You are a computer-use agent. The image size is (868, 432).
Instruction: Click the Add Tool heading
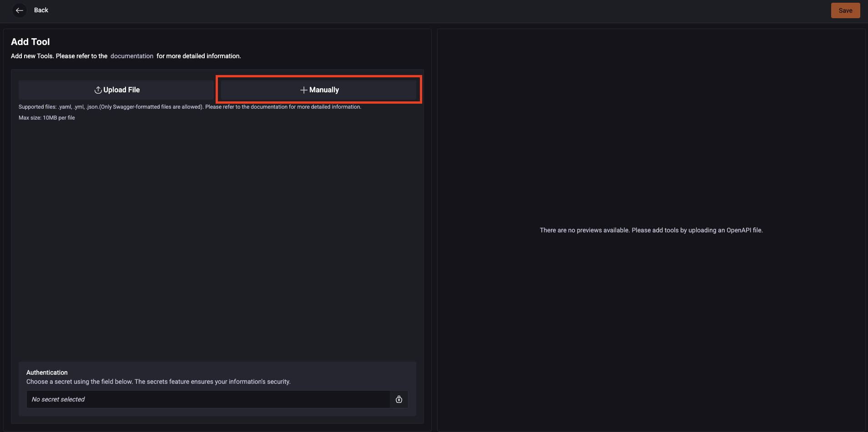[x=30, y=42]
